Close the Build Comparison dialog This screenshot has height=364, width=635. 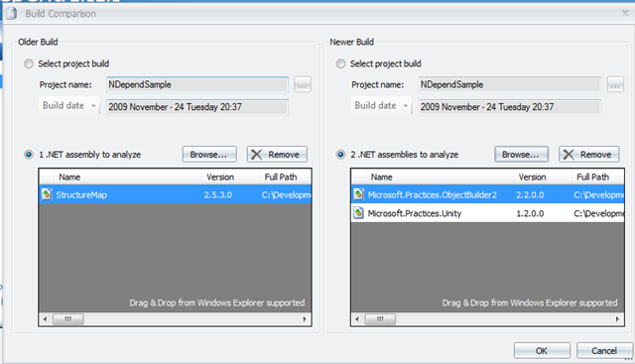click(x=625, y=13)
